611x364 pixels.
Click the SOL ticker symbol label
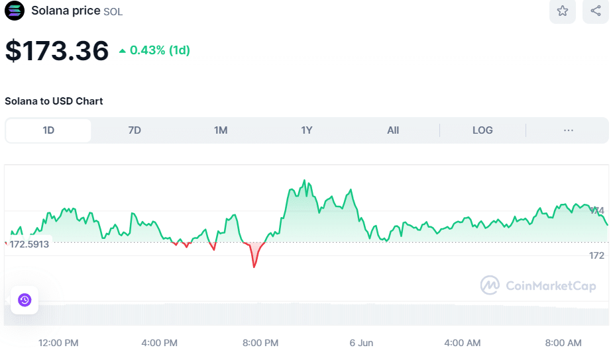tap(113, 12)
